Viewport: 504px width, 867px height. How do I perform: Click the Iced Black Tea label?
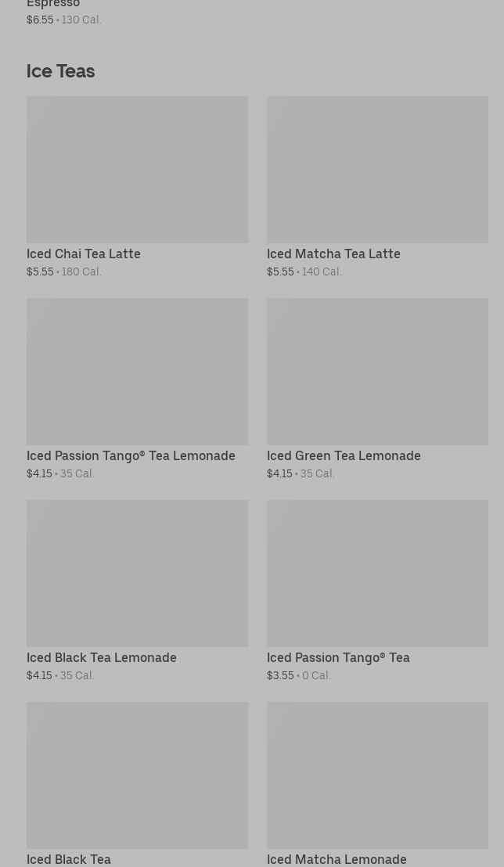click(69, 858)
